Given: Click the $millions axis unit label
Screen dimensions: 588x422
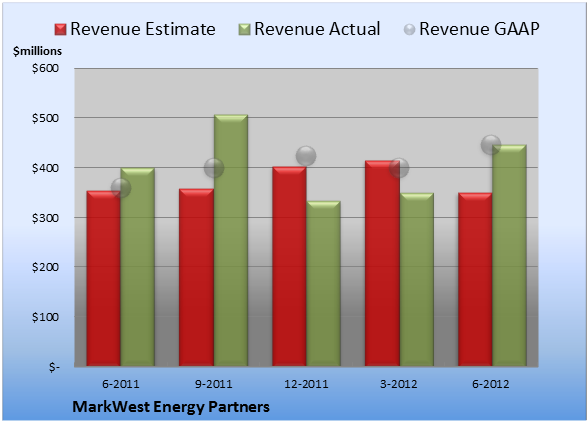Looking at the screenshot, I should [37, 51].
